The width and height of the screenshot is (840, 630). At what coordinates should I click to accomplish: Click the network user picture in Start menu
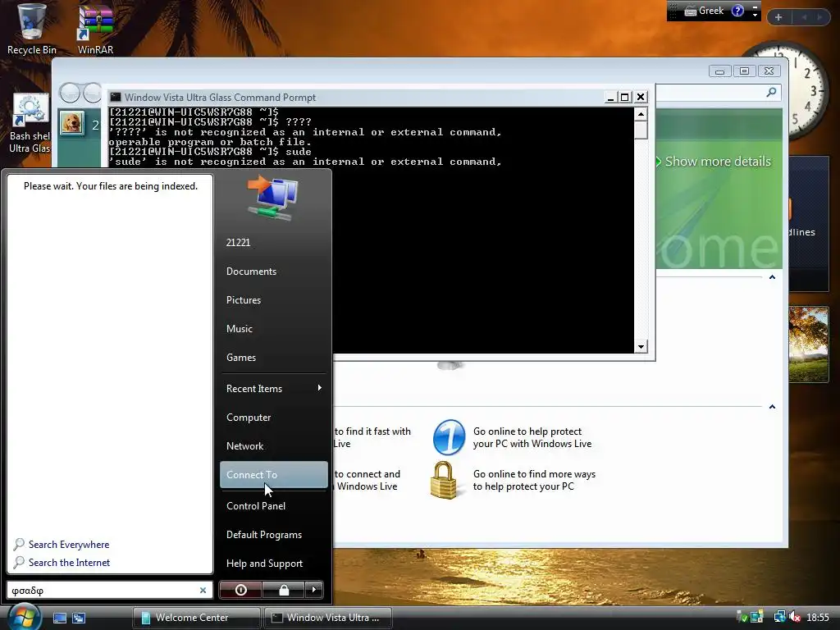(x=273, y=197)
